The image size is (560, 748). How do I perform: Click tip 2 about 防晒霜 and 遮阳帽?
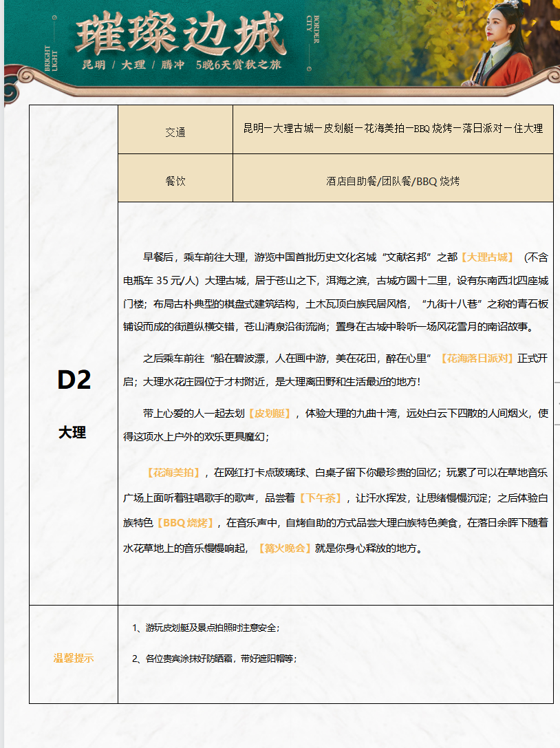point(215,659)
